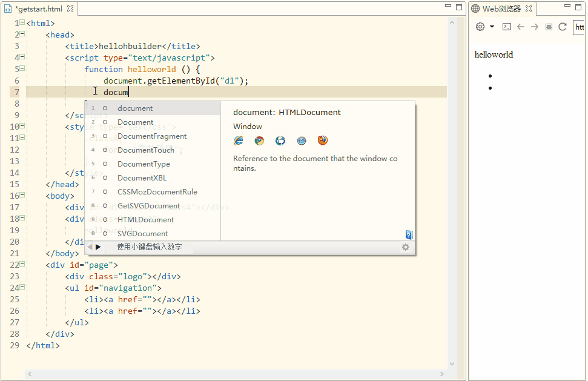Select the Chrome compatibility icon
This screenshot has width=588, height=381.
pyautogui.click(x=259, y=140)
